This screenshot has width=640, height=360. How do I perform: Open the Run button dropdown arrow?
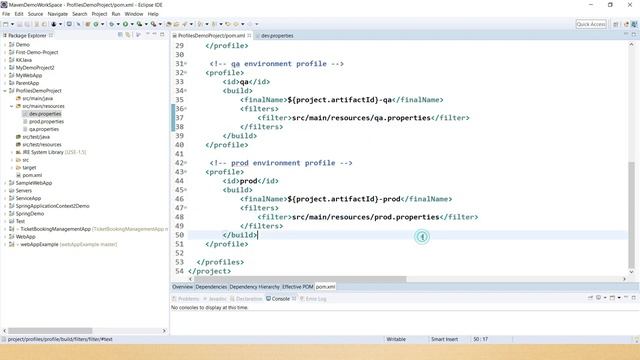pyautogui.click(x=132, y=24)
